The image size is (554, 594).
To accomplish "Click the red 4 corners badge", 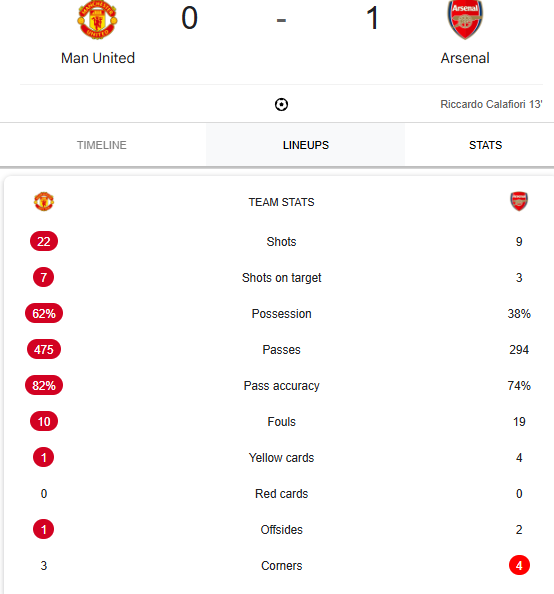I will pos(519,565).
